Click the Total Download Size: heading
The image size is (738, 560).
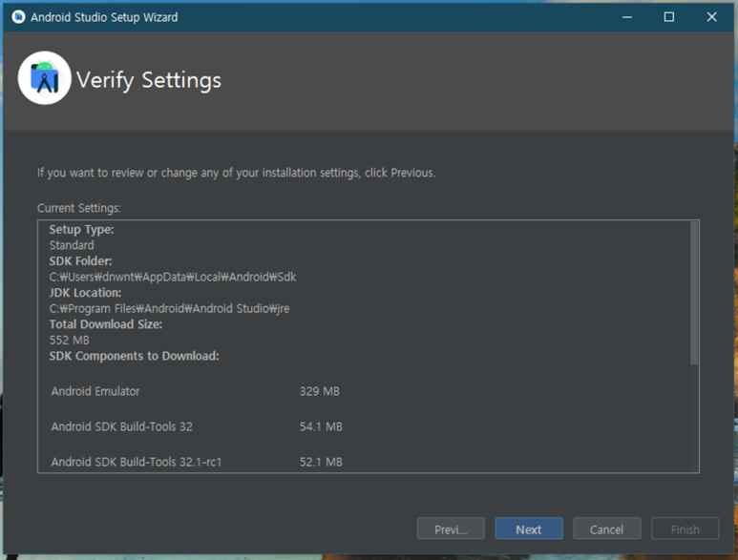tap(106, 324)
